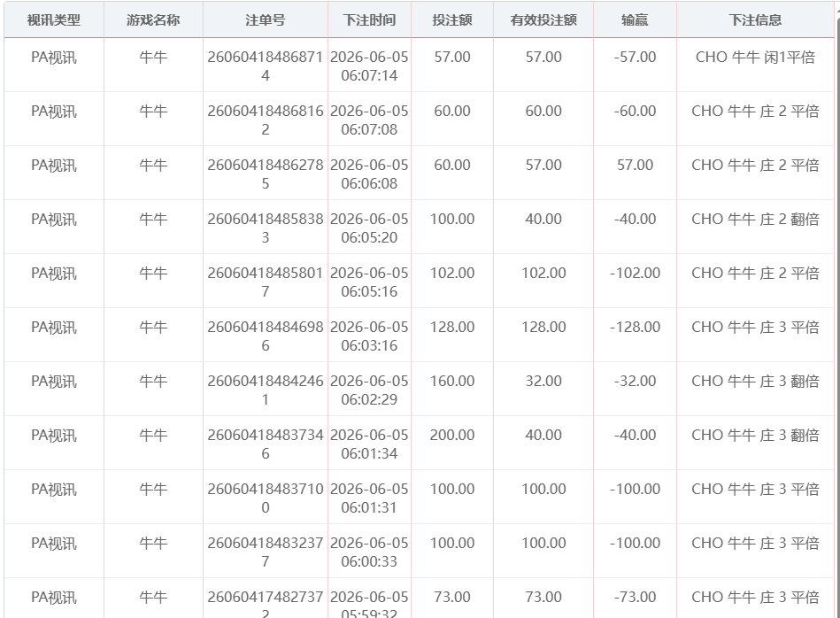Click CHO 牛牛 庄 2 翻倍 bet info
Image resolution: width=840 pixels, height=618 pixels.
755,220
